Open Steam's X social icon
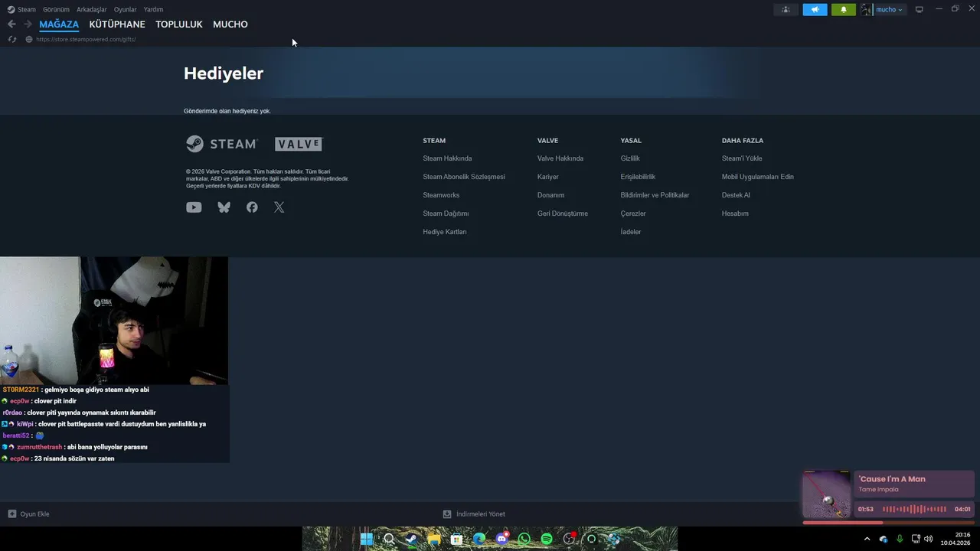This screenshot has width=980, height=551. [x=279, y=207]
